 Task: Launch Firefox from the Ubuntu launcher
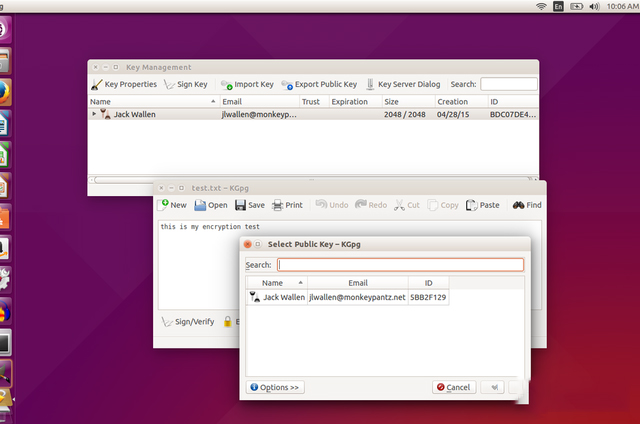pos(3,92)
